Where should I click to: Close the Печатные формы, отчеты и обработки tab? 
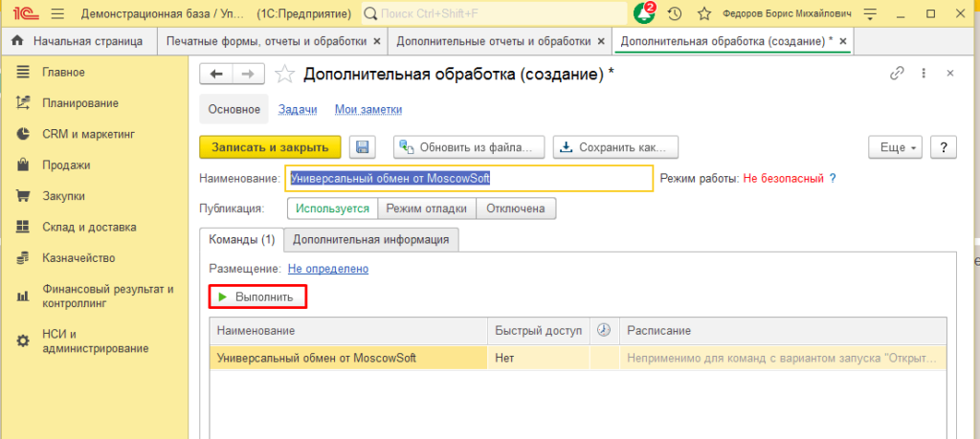click(x=377, y=41)
